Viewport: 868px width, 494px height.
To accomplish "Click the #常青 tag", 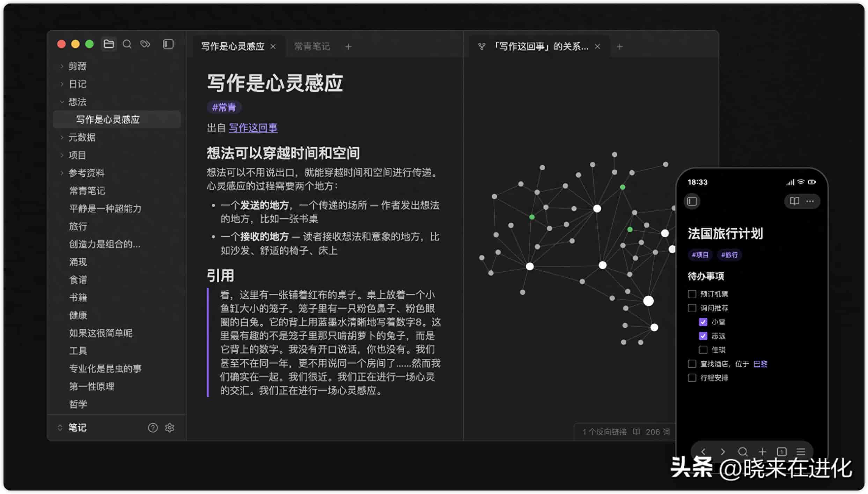I will pyautogui.click(x=224, y=107).
